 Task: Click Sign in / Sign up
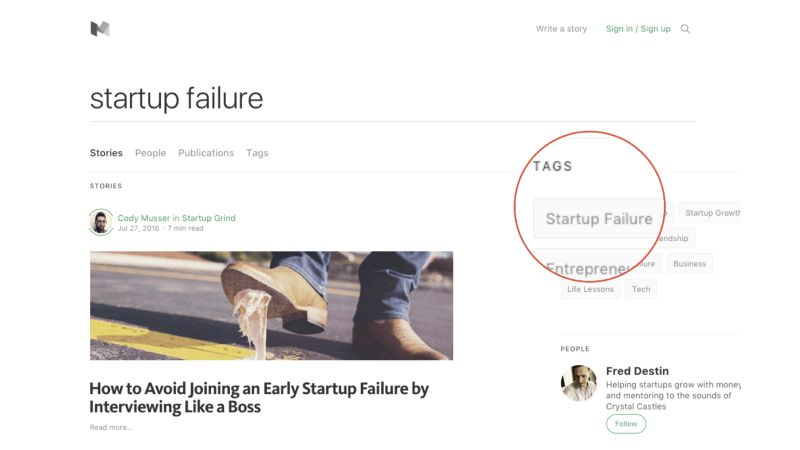pos(638,29)
